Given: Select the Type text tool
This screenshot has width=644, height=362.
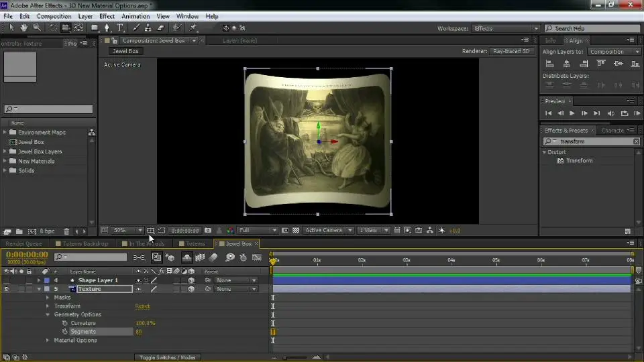Looking at the screenshot, I should click(120, 28).
